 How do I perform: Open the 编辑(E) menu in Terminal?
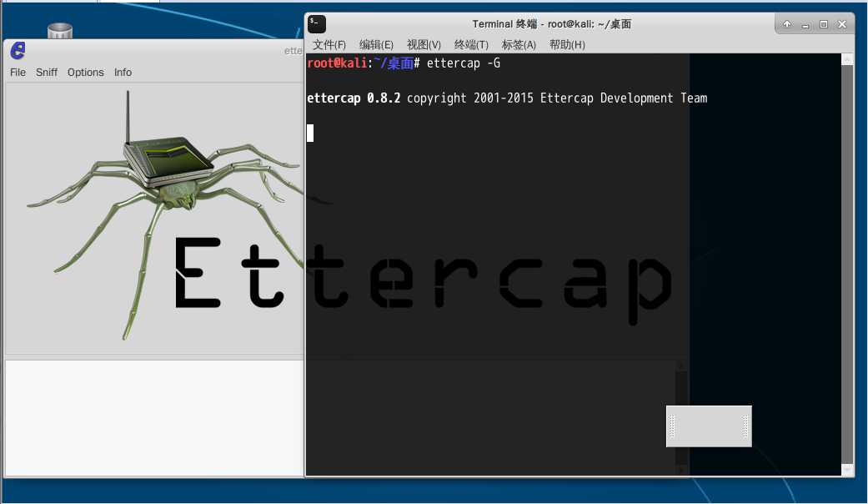click(376, 45)
